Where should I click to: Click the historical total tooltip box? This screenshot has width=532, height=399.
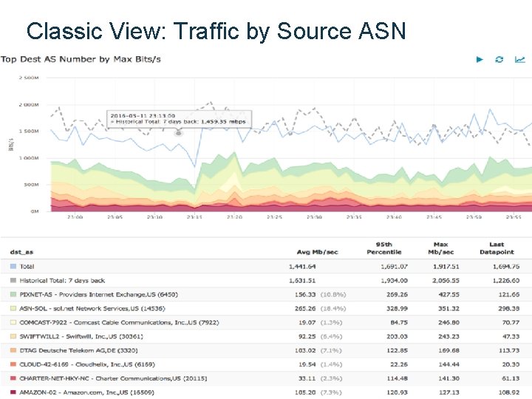179,119
